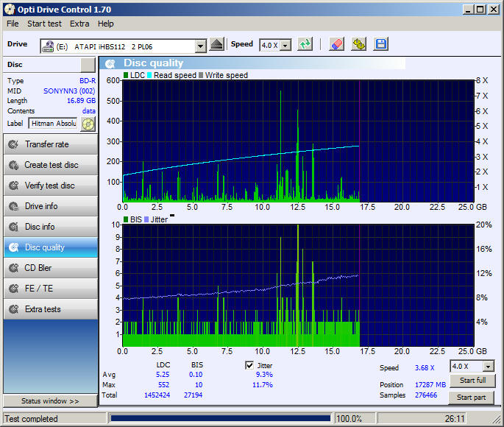Click the Extra tests sidebar icon
Image resolution: width=504 pixels, height=427 pixels.
(13, 309)
